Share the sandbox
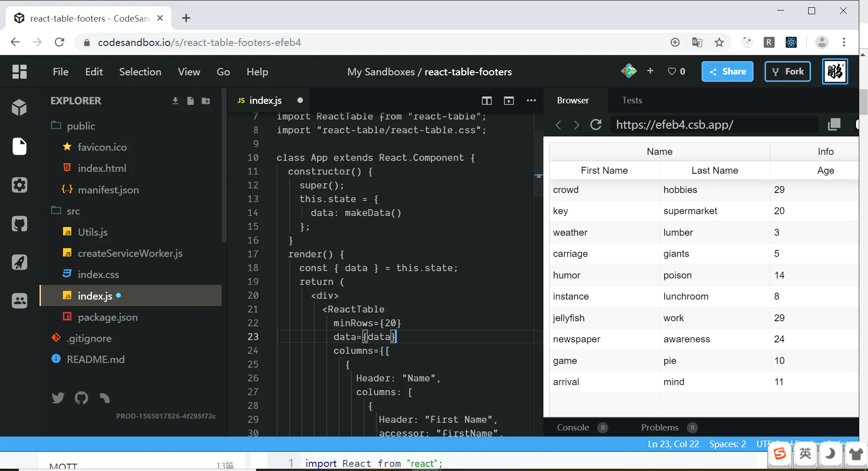The image size is (868, 471). (x=727, y=71)
